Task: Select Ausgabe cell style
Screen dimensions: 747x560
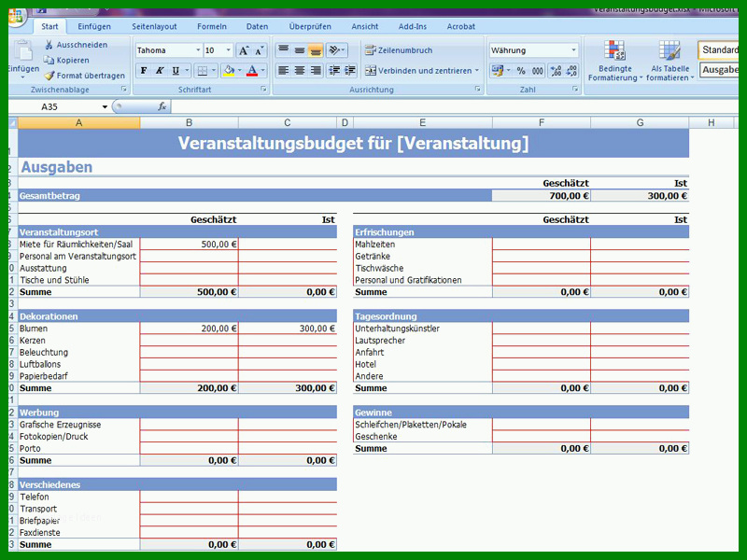Action: [718, 70]
